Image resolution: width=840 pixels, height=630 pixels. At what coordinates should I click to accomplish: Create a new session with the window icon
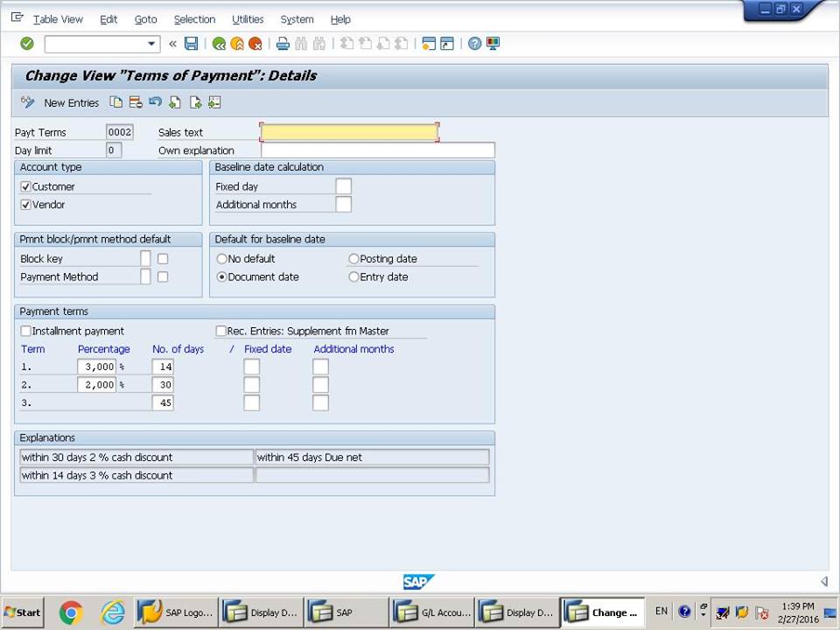coord(429,44)
